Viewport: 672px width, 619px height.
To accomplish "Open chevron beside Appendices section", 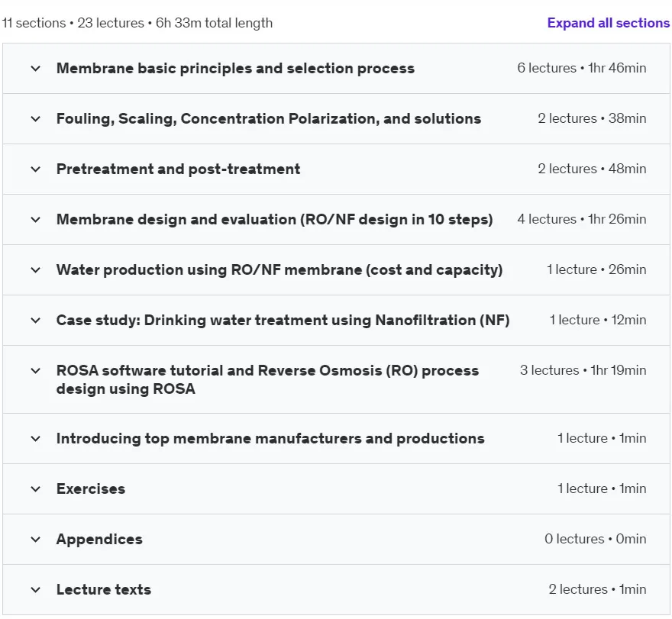I will point(36,540).
